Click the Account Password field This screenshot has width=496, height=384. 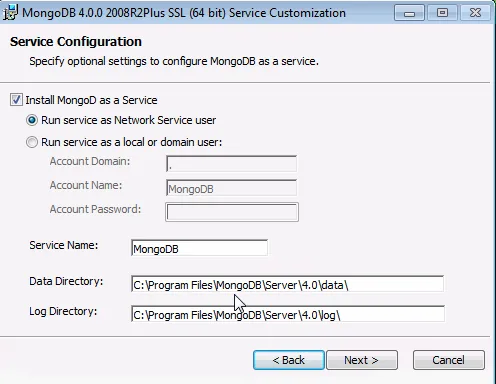pyautogui.click(x=232, y=212)
